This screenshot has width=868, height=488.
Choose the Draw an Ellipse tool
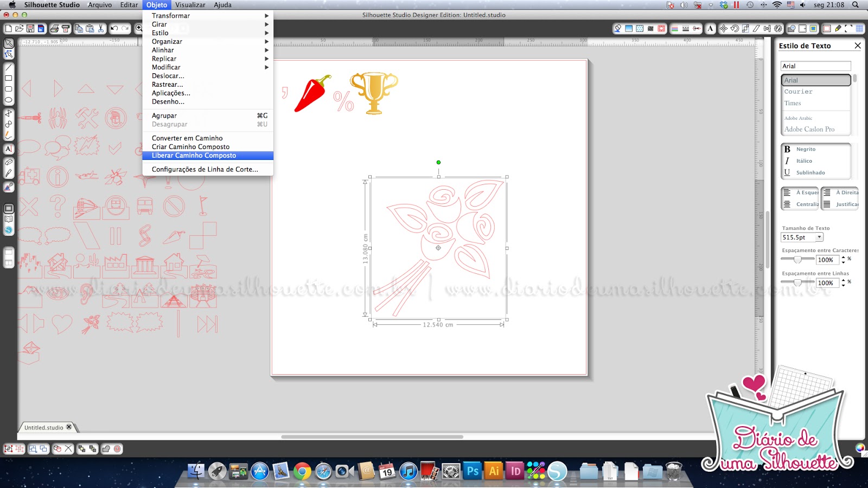point(9,100)
